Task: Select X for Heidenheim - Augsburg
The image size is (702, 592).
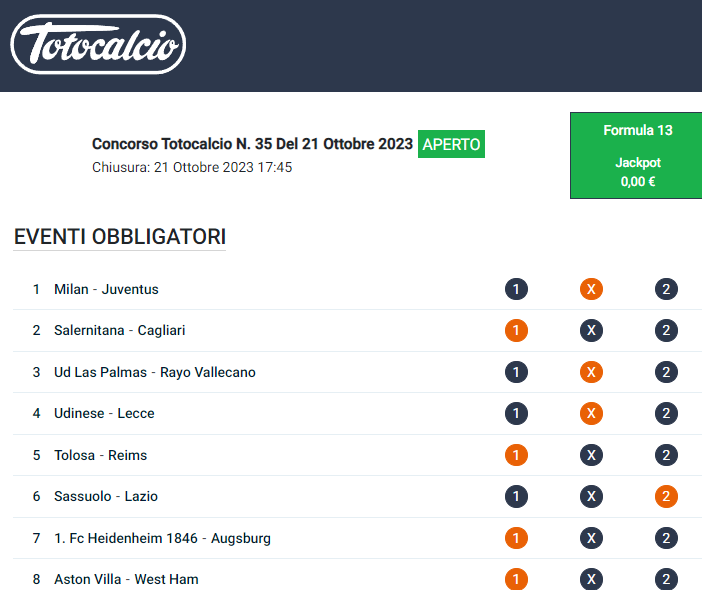Action: coord(591,538)
